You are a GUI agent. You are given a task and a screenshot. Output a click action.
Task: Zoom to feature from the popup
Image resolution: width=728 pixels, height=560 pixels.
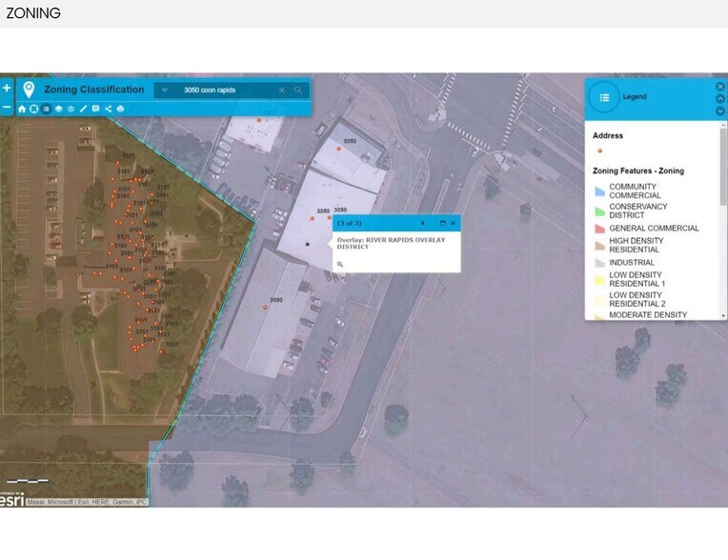coord(340,264)
